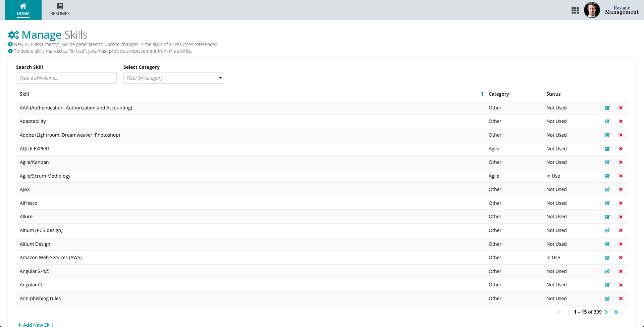
Task: Select the Angular CLI skill name
Action: tap(32, 285)
